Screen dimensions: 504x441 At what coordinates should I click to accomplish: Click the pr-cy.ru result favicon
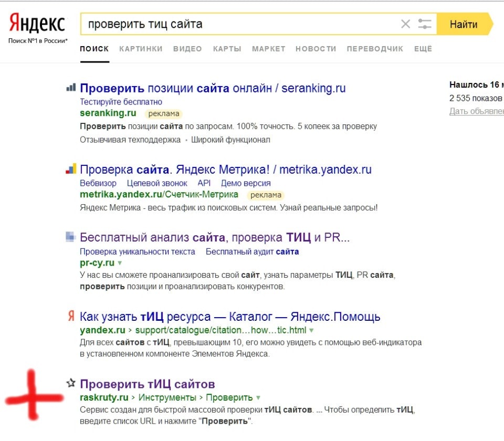pos(71,237)
